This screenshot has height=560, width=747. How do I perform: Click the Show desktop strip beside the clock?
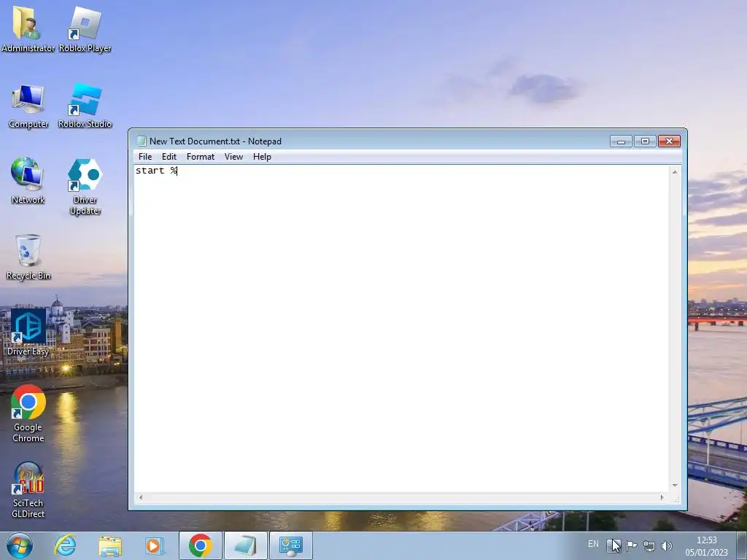[742, 545]
